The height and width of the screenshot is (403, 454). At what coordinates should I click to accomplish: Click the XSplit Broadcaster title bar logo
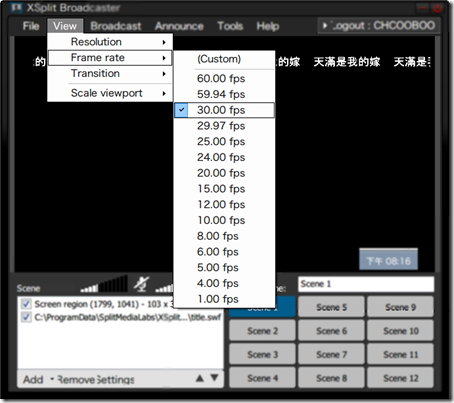(16, 7)
